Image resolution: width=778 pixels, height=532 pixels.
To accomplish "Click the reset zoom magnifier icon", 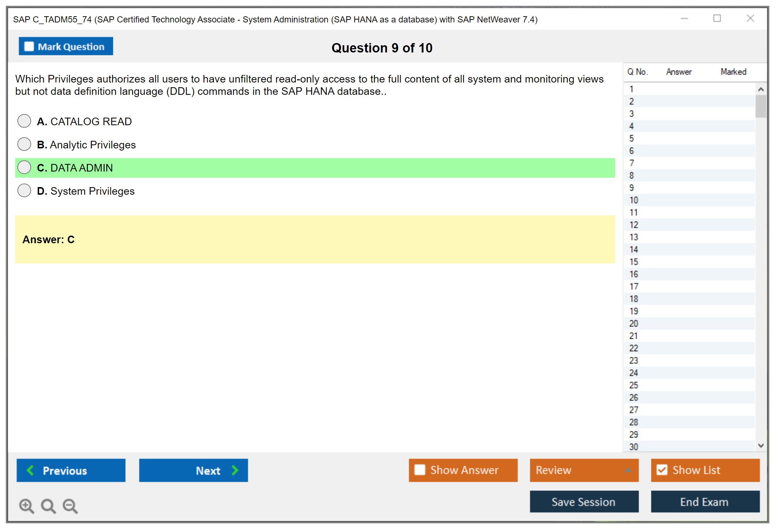I will pos(48,506).
